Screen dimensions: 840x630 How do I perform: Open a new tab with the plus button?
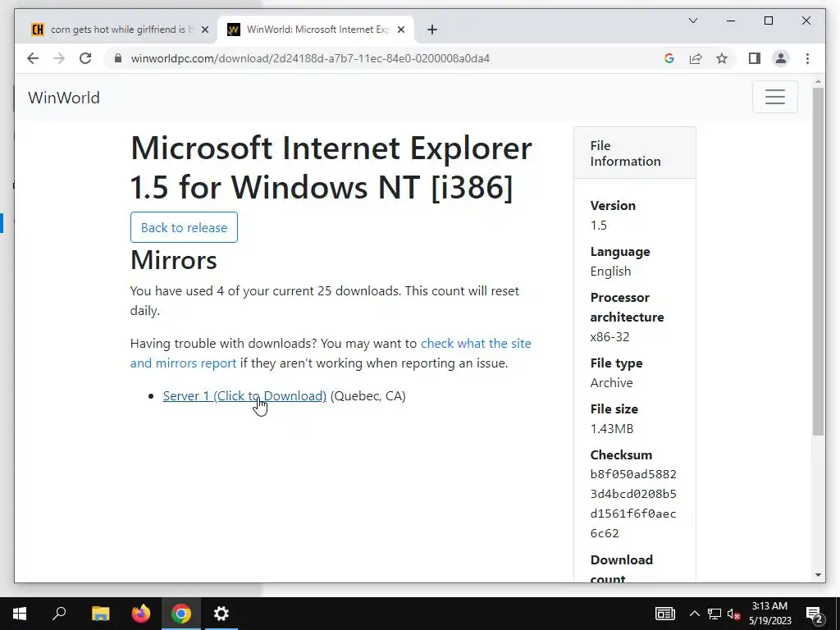432,30
